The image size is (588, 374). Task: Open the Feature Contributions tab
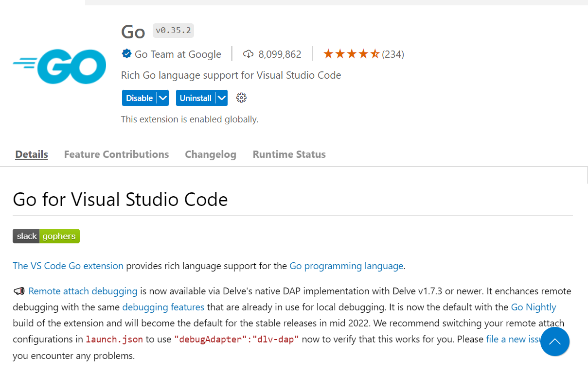(x=116, y=154)
